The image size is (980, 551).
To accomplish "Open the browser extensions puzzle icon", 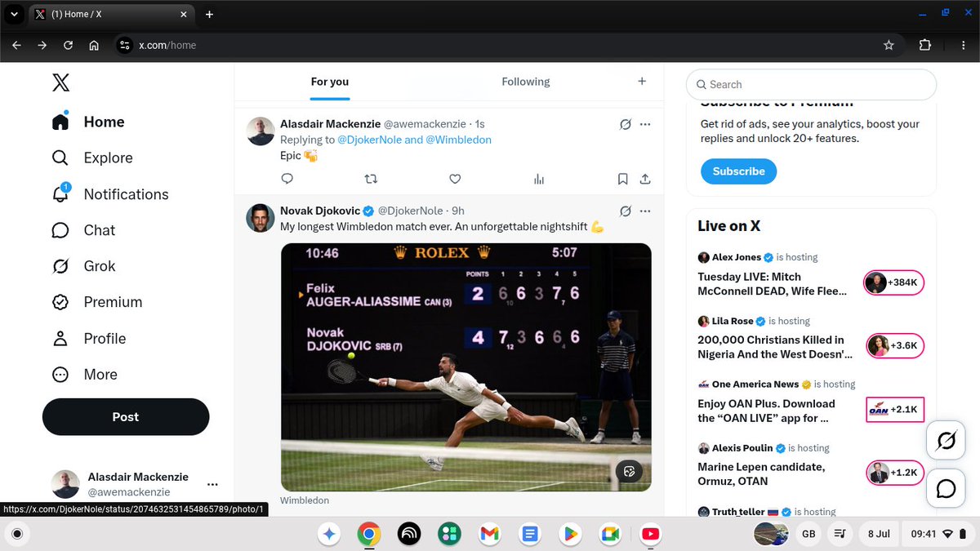I will (925, 45).
